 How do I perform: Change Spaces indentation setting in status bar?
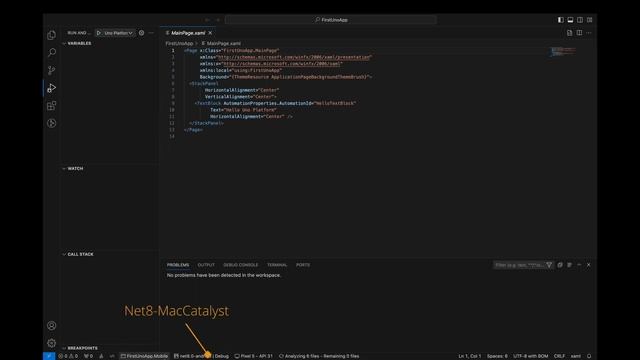[497, 356]
